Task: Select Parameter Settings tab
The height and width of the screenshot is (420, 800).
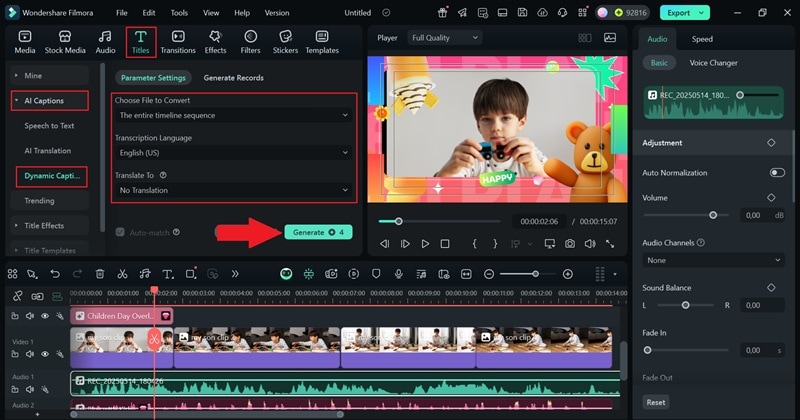Action: [153, 78]
